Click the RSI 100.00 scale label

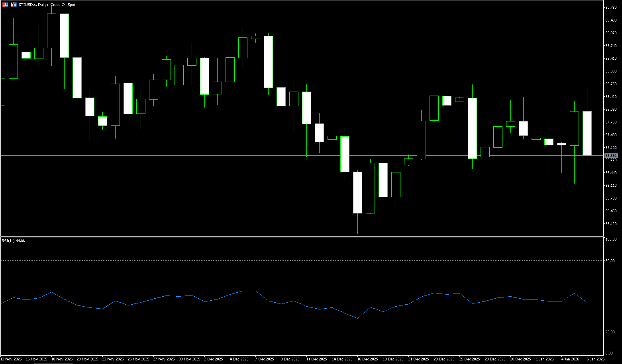pos(610,239)
